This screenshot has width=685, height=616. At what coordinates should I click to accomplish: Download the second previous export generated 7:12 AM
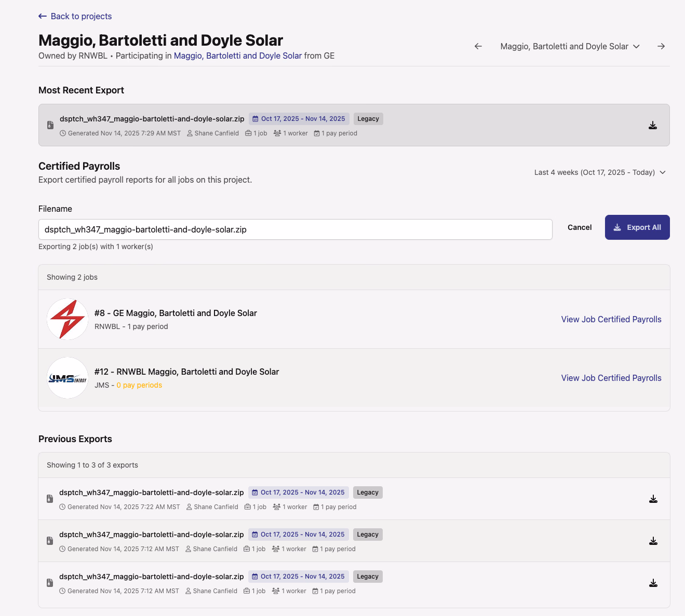[x=653, y=541]
